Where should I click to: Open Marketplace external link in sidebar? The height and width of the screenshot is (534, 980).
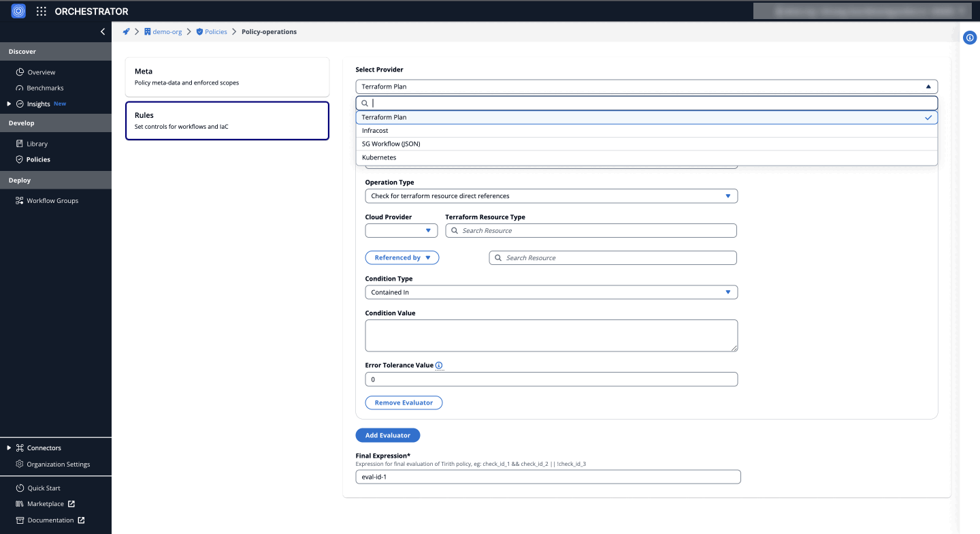coord(46,504)
